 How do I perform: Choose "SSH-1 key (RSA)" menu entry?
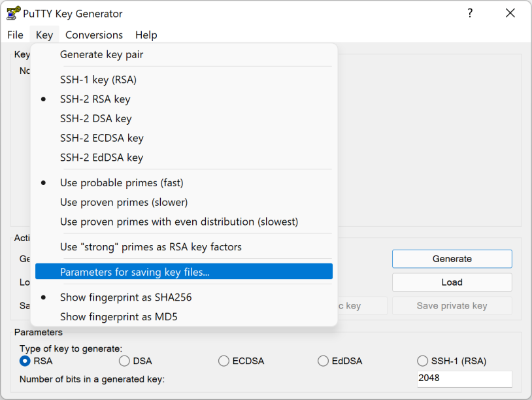(98, 79)
